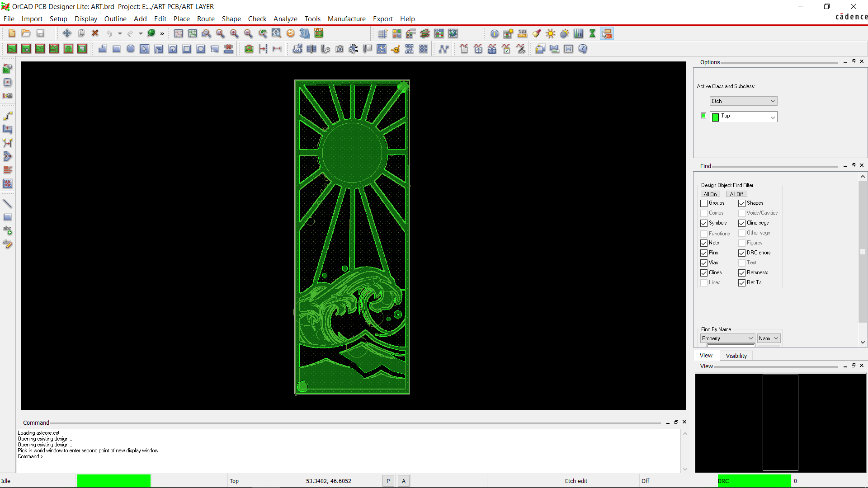Select Add Connect route tool in sidebar

tap(8, 116)
